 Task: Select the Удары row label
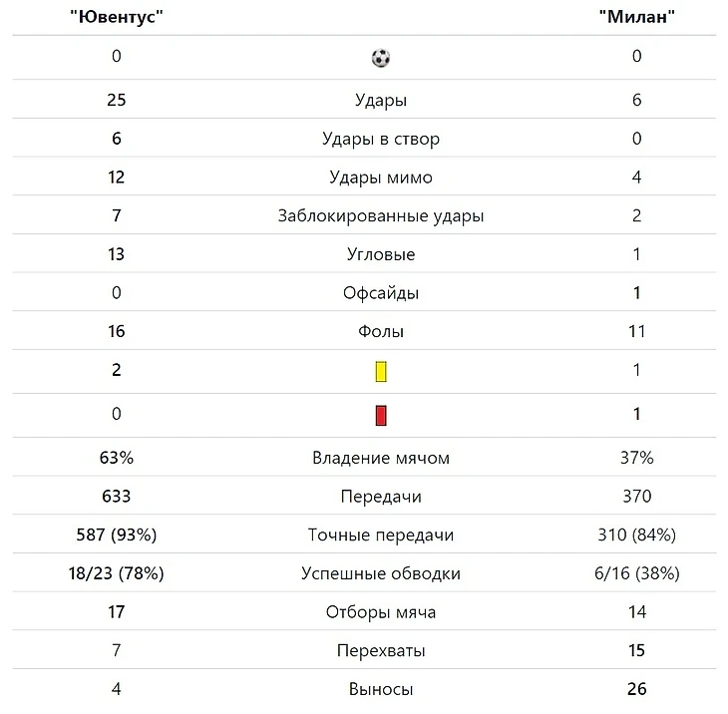[x=380, y=100]
